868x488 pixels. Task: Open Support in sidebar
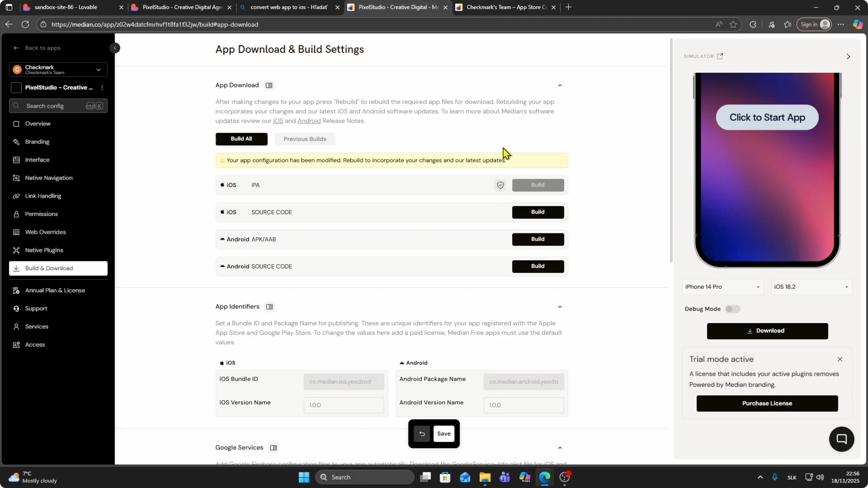(58, 309)
